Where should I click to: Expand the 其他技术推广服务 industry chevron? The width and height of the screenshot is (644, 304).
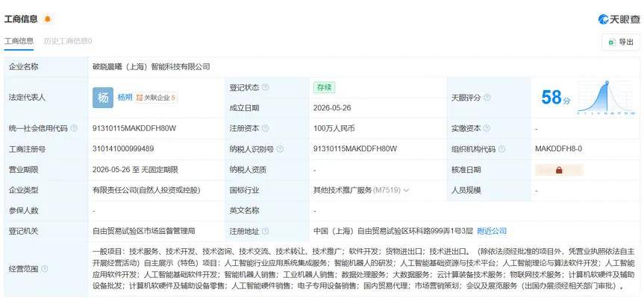406,190
